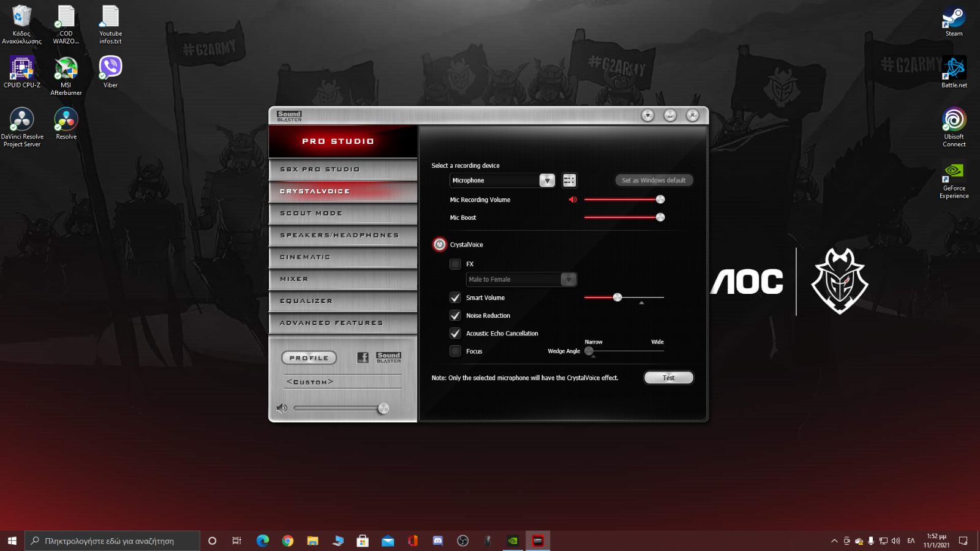Open the Speakers/Headphones section
Viewport: 980px width, 551px height.
click(343, 236)
